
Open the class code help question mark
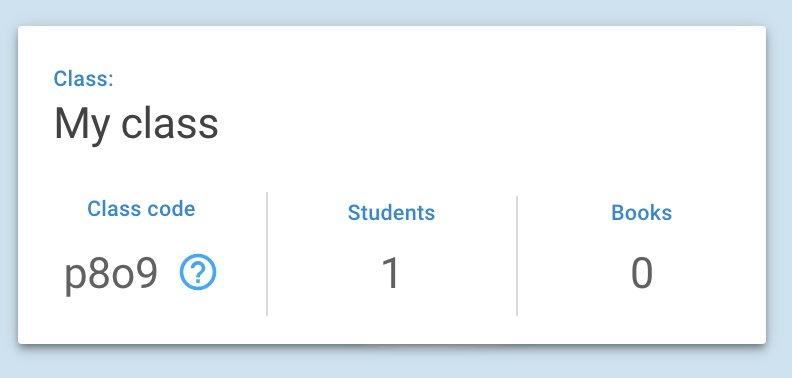coord(198,272)
